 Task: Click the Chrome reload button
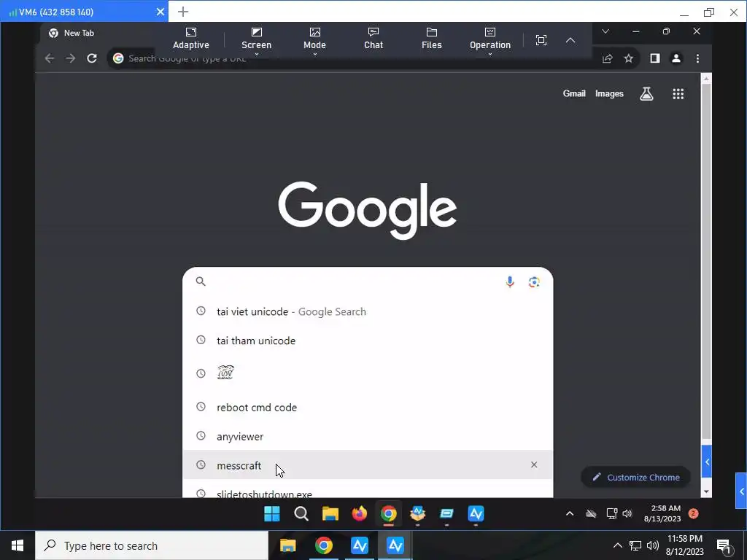pyautogui.click(x=92, y=58)
